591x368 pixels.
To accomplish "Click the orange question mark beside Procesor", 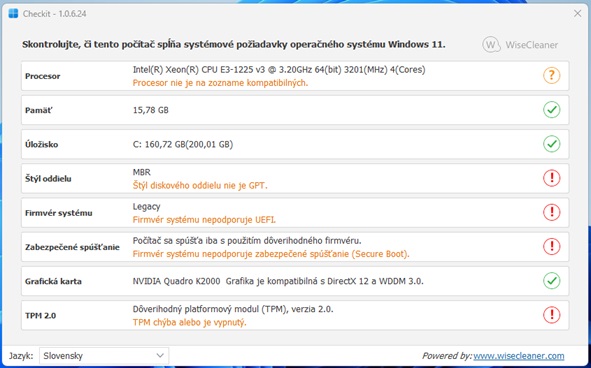I will (551, 75).
